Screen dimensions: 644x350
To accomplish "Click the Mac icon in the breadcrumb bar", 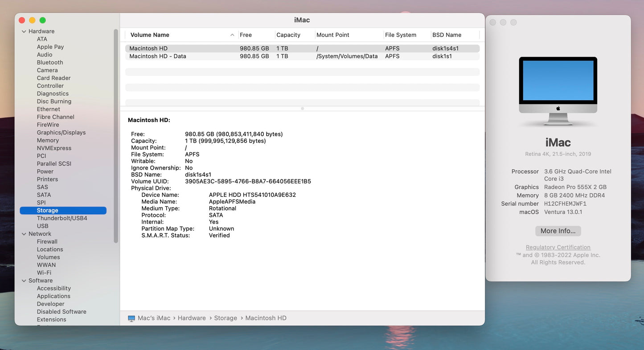I will (x=131, y=318).
